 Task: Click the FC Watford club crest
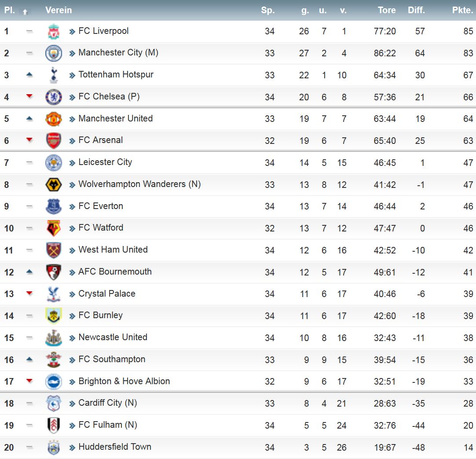point(54,228)
